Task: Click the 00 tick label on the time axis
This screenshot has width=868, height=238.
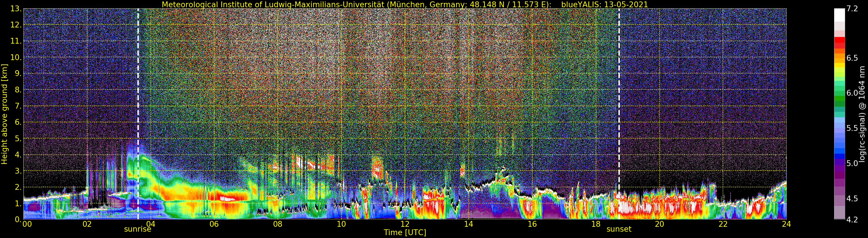Action: [27, 224]
